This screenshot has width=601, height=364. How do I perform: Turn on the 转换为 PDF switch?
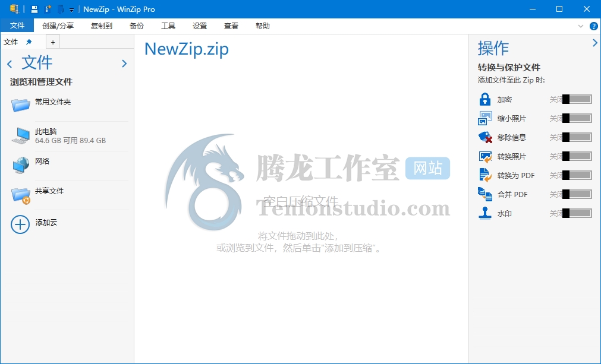(x=577, y=175)
